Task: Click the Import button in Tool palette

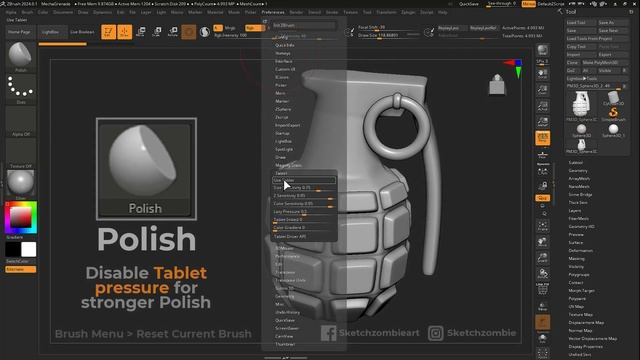Action: (x=581, y=54)
